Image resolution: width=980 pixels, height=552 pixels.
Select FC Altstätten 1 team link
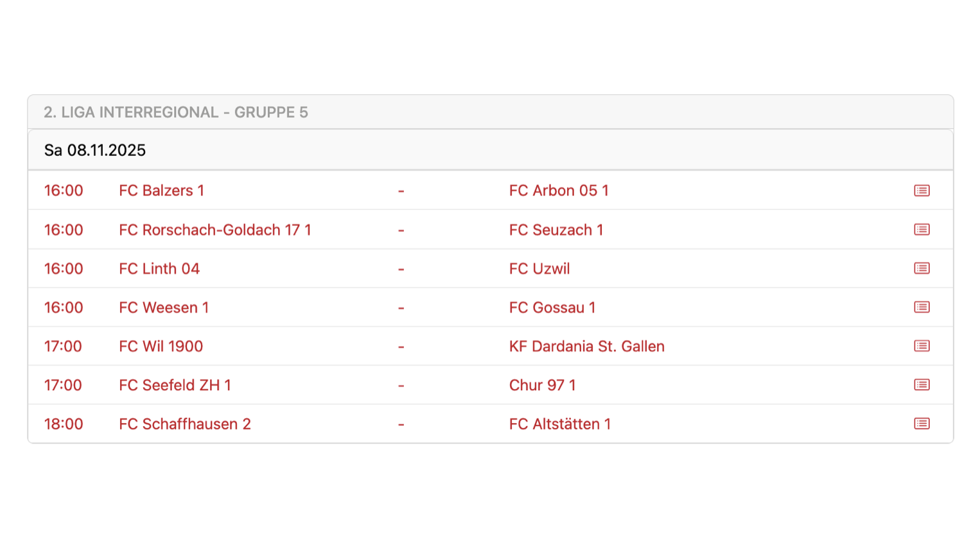[x=559, y=424]
